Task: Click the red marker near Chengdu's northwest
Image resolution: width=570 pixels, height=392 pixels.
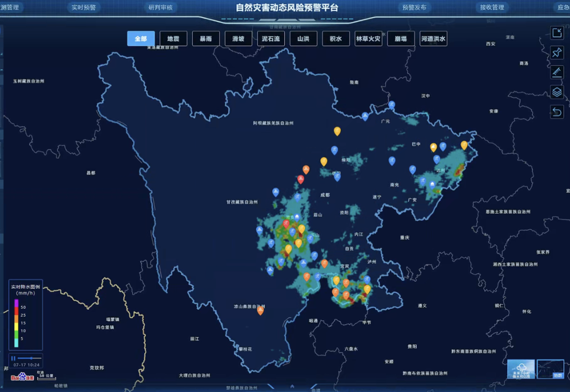Action: (301, 179)
